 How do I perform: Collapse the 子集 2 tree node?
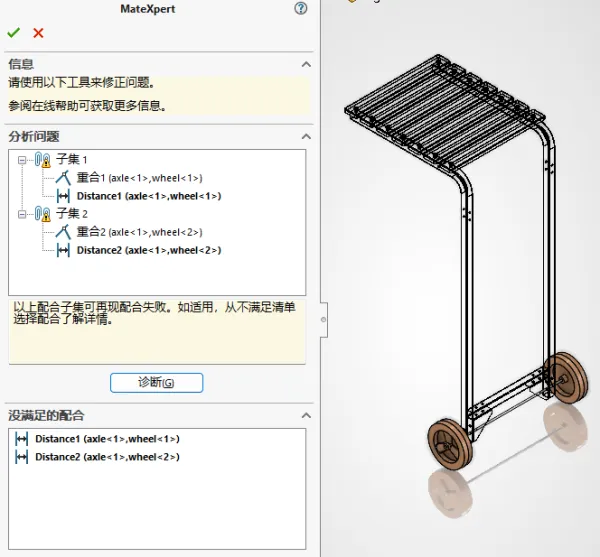[22, 214]
